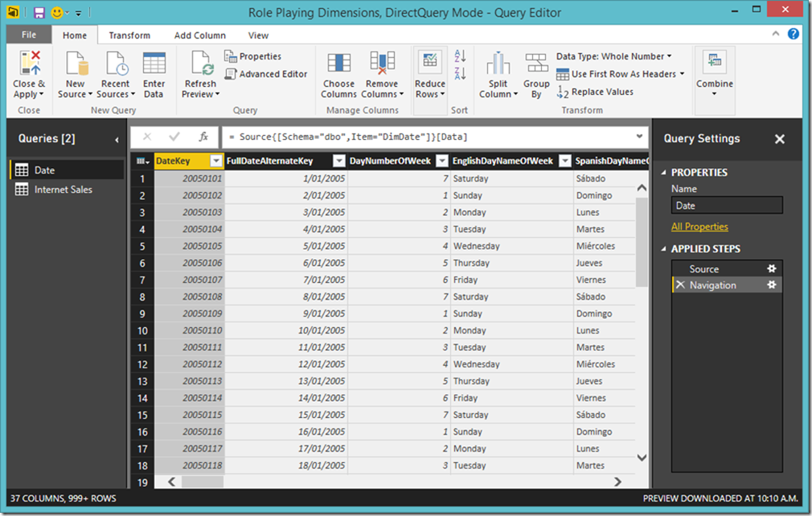Click the Remove Columns icon
812x516 pixels.
tap(382, 63)
